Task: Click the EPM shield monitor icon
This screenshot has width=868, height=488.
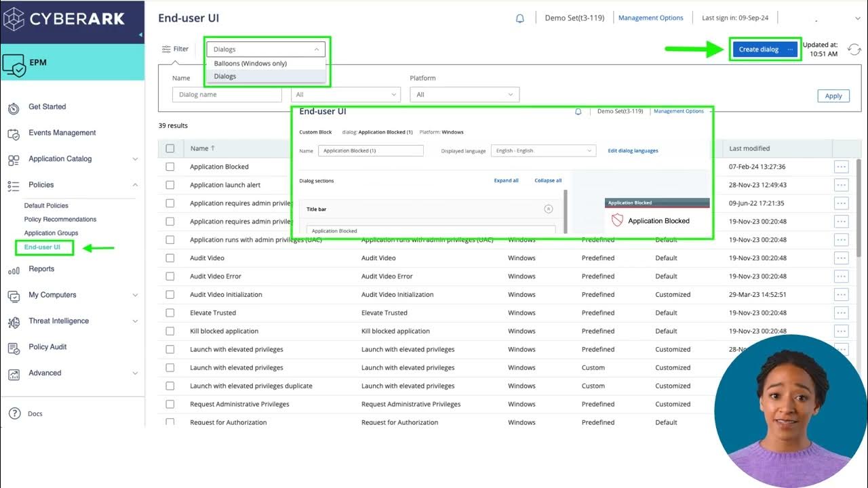Action: (14, 66)
